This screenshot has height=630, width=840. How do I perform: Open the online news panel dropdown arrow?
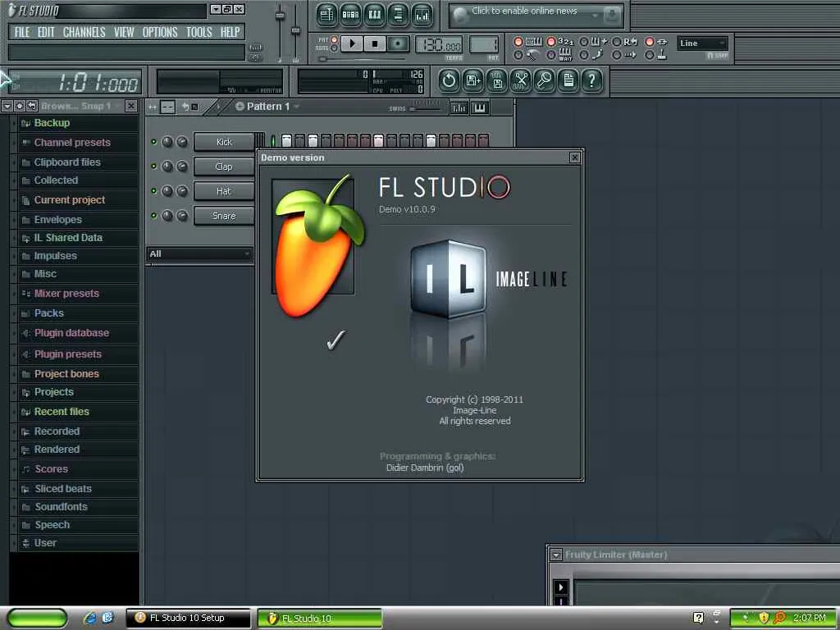(x=595, y=16)
